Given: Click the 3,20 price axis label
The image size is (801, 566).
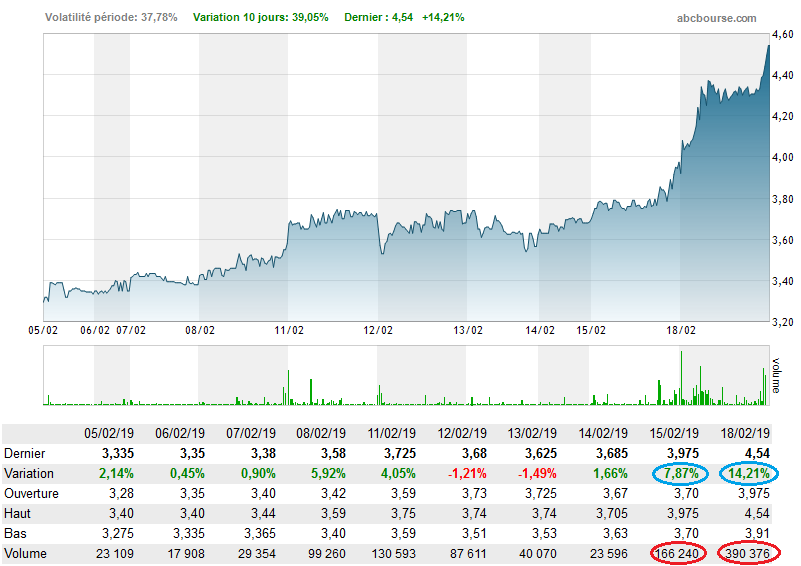Looking at the screenshot, I should point(782,322).
